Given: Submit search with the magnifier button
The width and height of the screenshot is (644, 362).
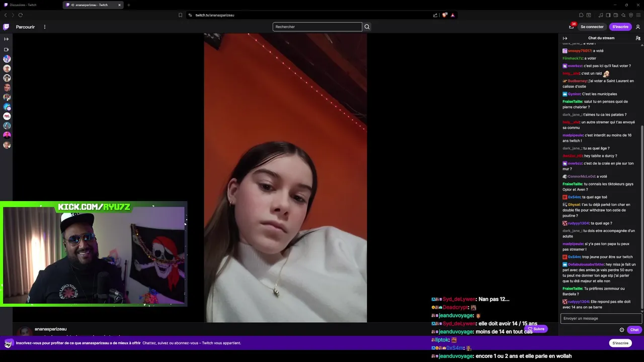Looking at the screenshot, I should [367, 27].
